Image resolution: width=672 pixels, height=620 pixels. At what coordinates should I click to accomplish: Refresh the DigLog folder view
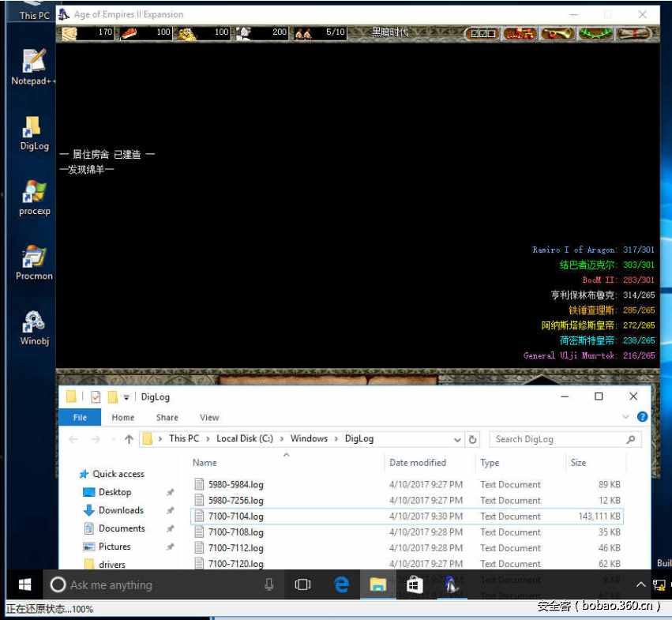click(473, 439)
